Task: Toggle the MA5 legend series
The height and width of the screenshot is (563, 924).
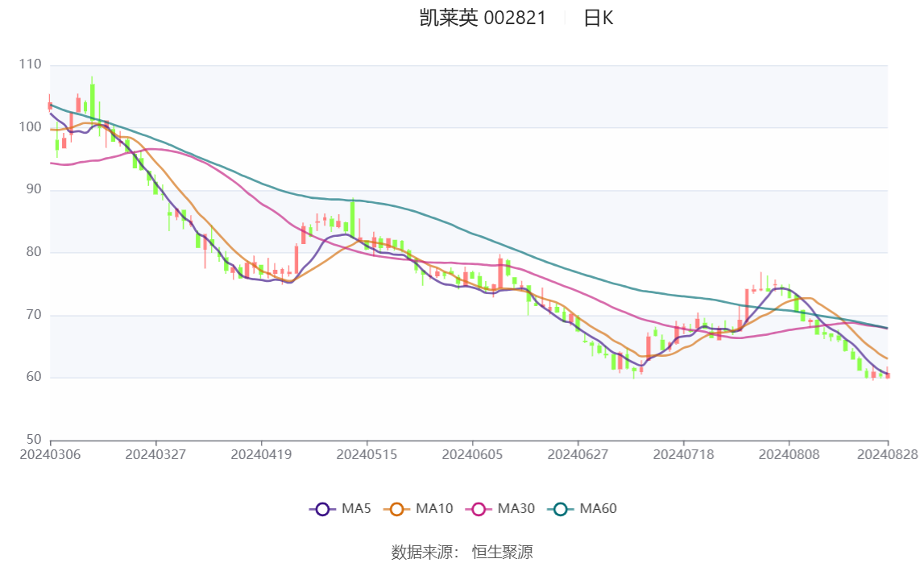Action: tap(340, 509)
